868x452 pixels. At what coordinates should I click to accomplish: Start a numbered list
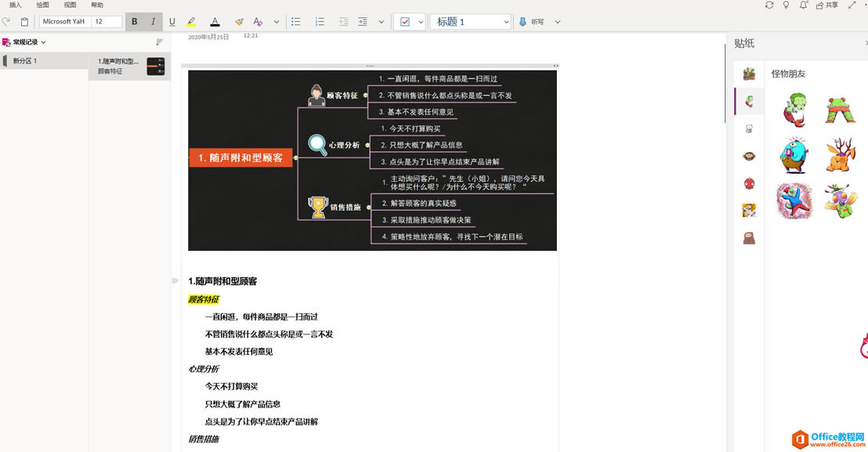pyautogui.click(x=320, y=21)
